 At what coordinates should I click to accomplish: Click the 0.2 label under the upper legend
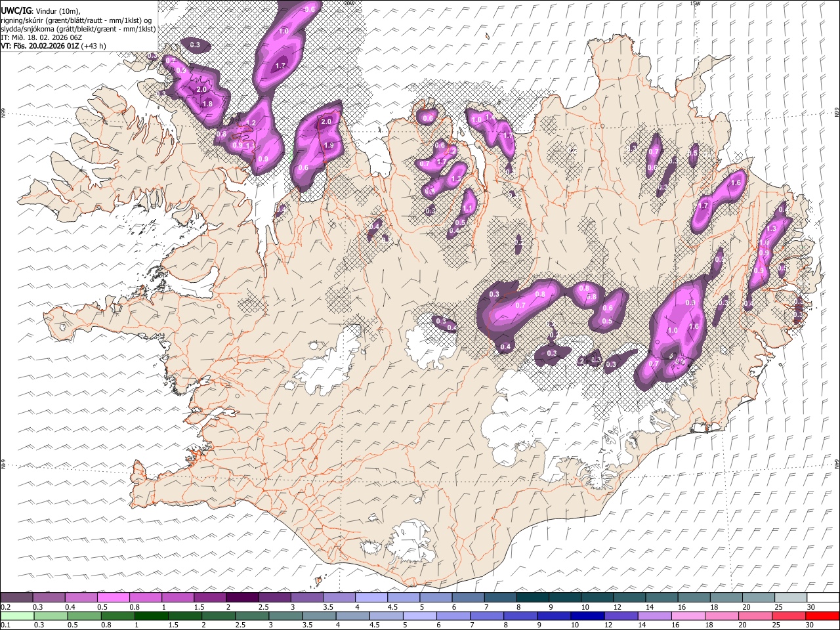tap(5, 607)
